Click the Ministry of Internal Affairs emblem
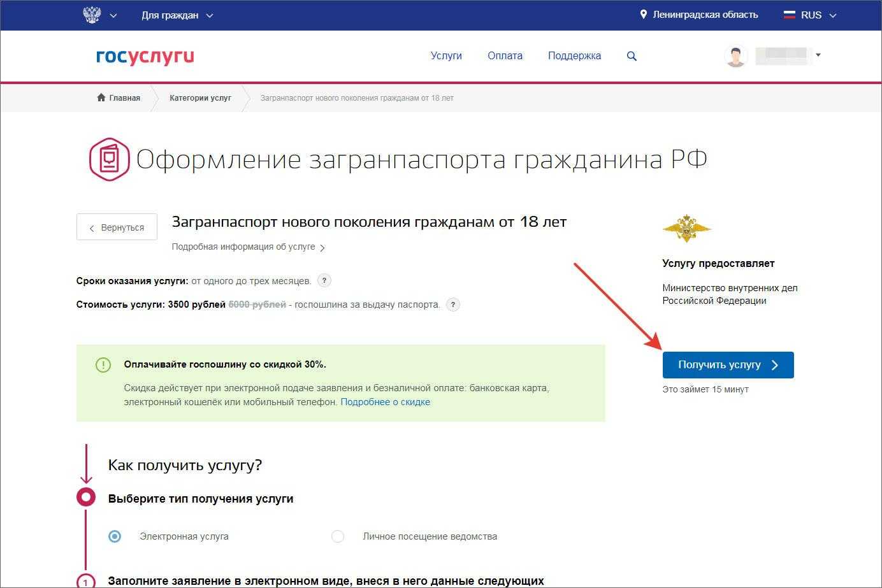 coord(686,229)
